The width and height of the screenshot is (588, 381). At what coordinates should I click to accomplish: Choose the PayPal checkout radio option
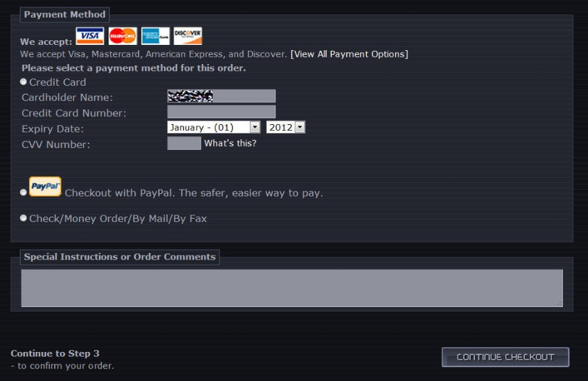pos(23,192)
